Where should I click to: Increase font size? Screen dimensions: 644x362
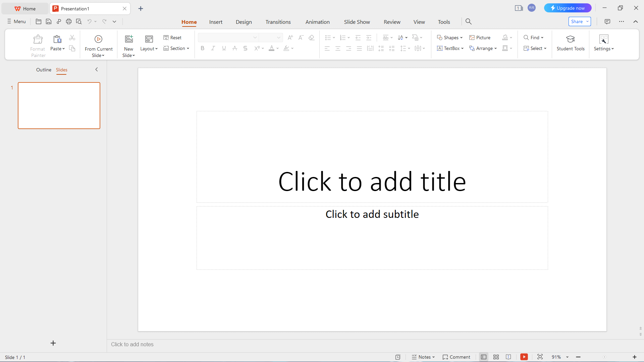290,38
